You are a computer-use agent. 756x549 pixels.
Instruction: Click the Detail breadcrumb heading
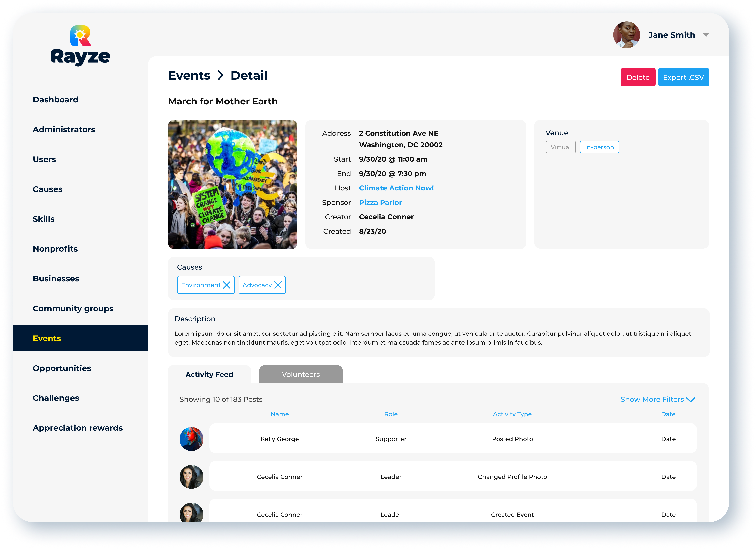coord(249,76)
